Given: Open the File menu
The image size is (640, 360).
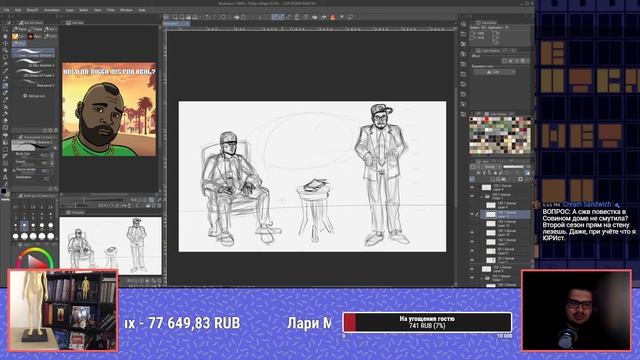Looking at the screenshot, I should coord(7,10).
